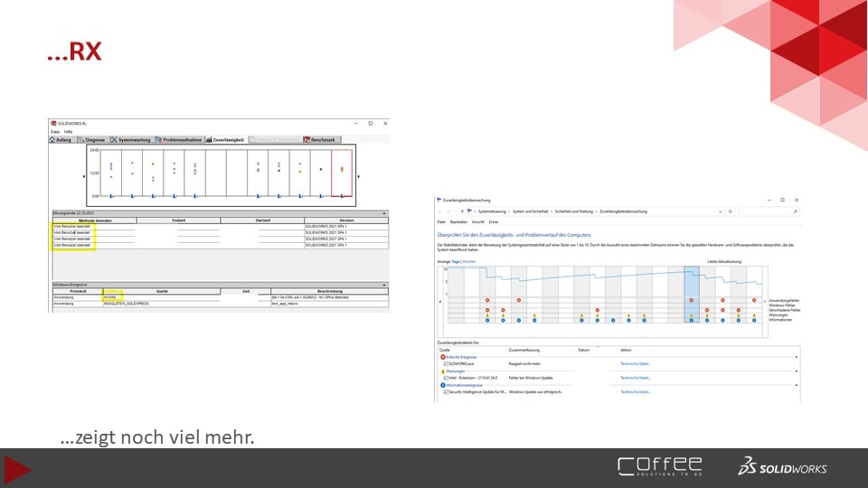This screenshot has width=868, height=488.
Task: Click the magnifier search icon
Action: pos(796,211)
